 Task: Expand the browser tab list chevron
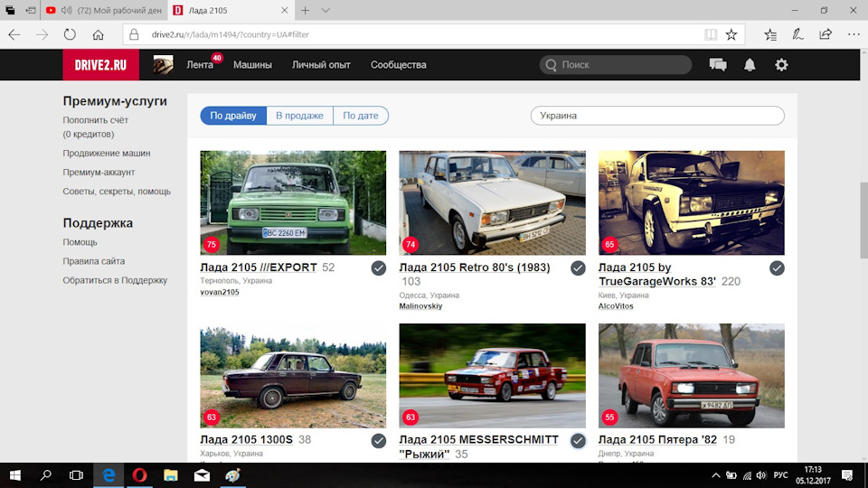[325, 10]
